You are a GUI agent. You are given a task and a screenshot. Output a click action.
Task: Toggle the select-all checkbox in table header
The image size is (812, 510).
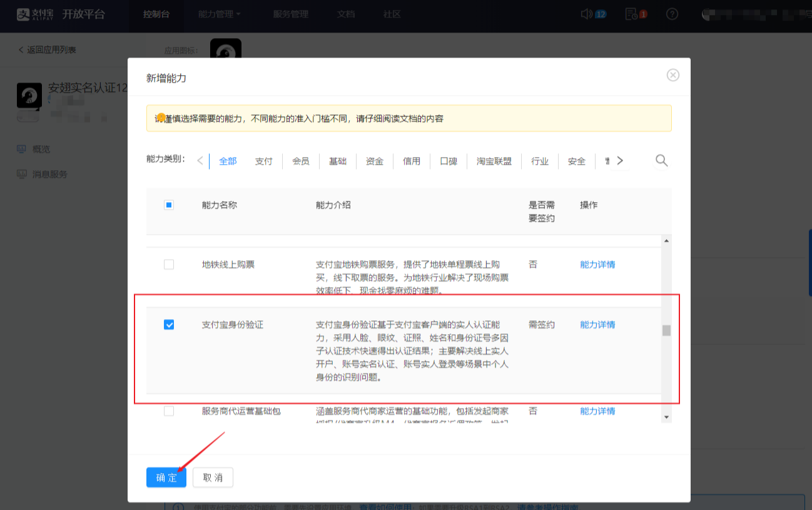[x=169, y=205]
